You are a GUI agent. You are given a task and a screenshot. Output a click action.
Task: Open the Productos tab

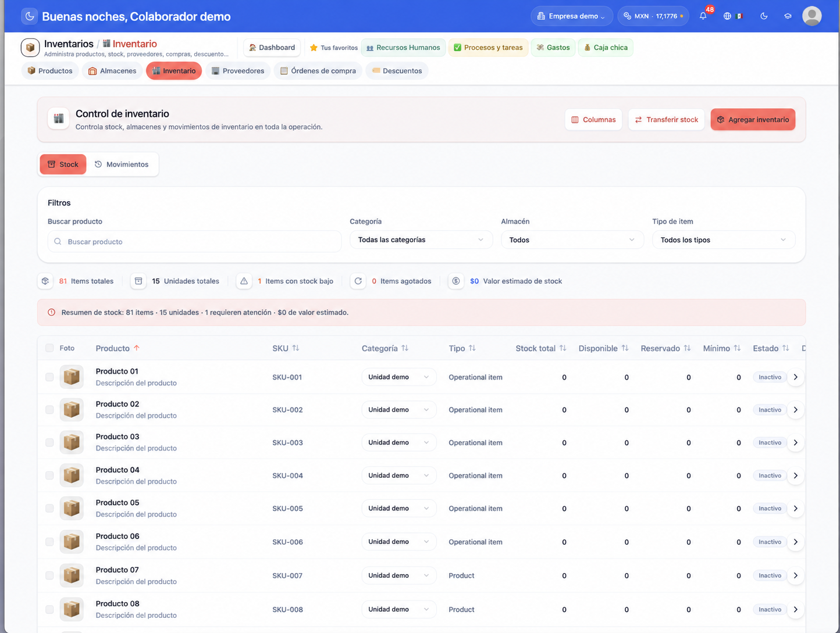(x=50, y=71)
